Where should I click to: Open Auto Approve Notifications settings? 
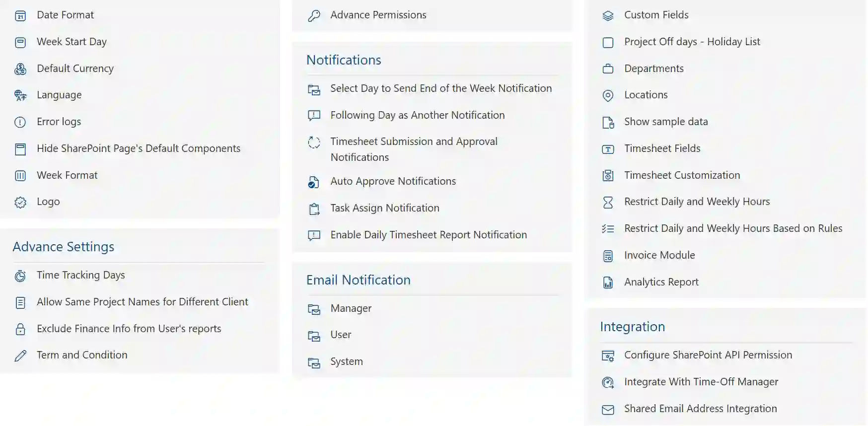tap(393, 181)
